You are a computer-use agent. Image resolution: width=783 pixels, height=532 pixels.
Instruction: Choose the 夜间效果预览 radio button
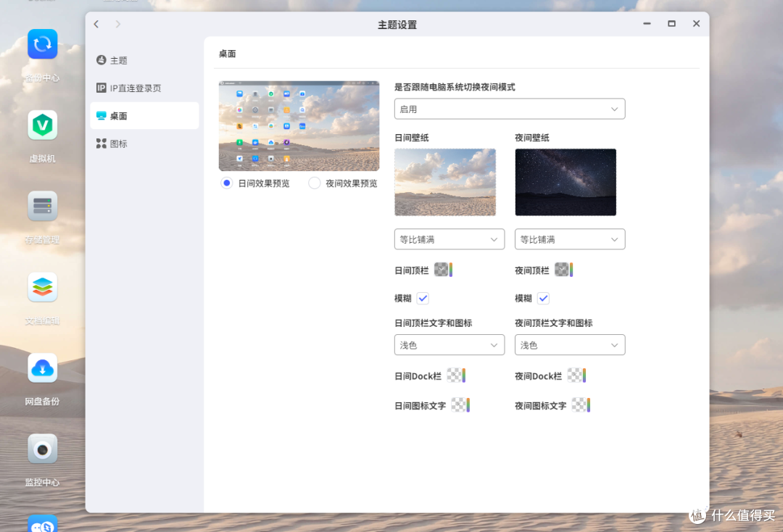tap(314, 183)
